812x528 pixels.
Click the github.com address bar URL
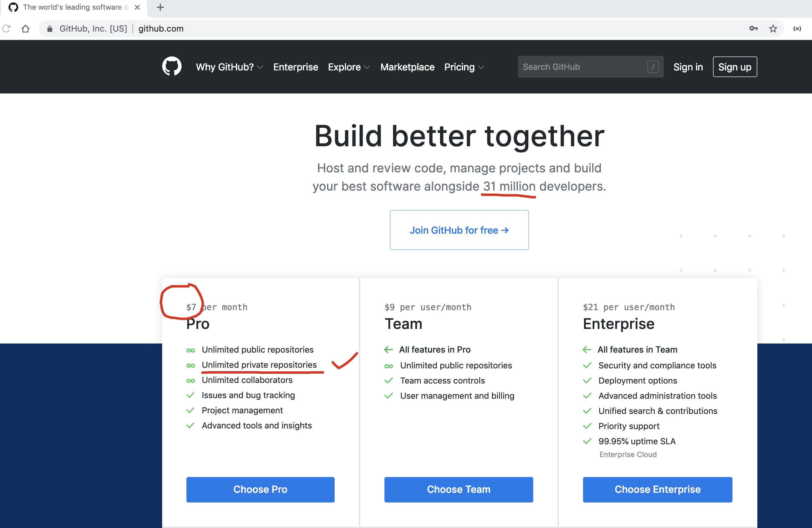(161, 29)
